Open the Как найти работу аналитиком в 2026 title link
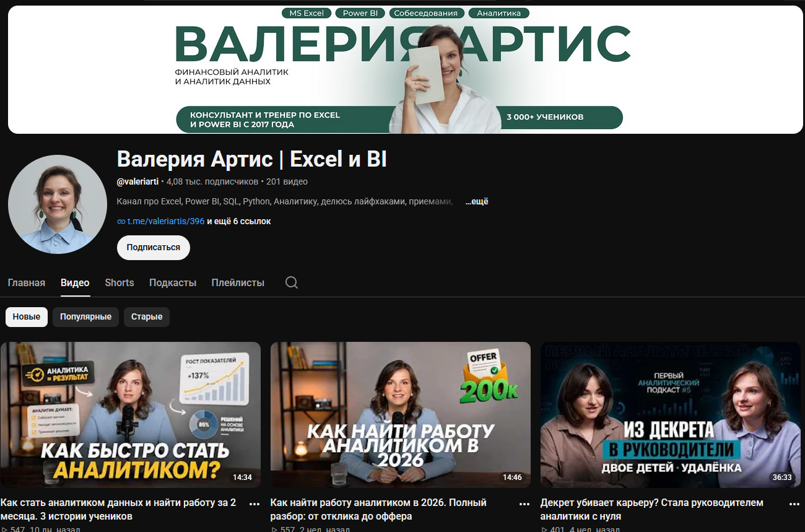 (378, 509)
